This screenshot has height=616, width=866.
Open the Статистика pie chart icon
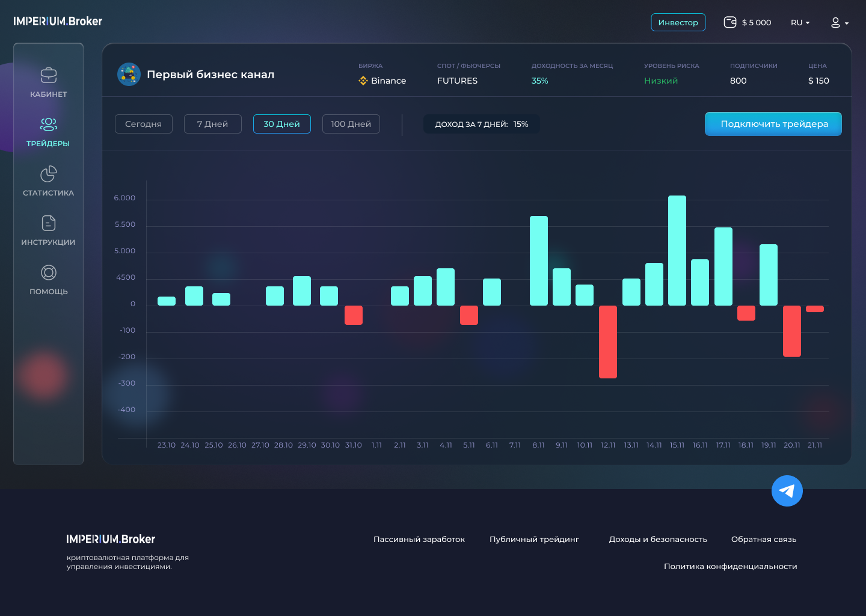(x=49, y=174)
